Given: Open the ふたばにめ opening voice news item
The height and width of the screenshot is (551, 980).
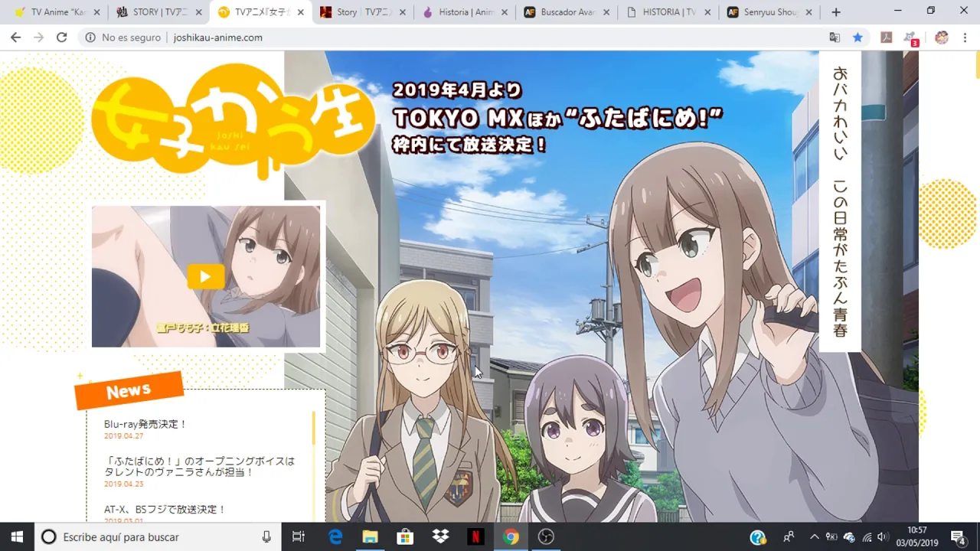Looking at the screenshot, I should click(x=199, y=467).
